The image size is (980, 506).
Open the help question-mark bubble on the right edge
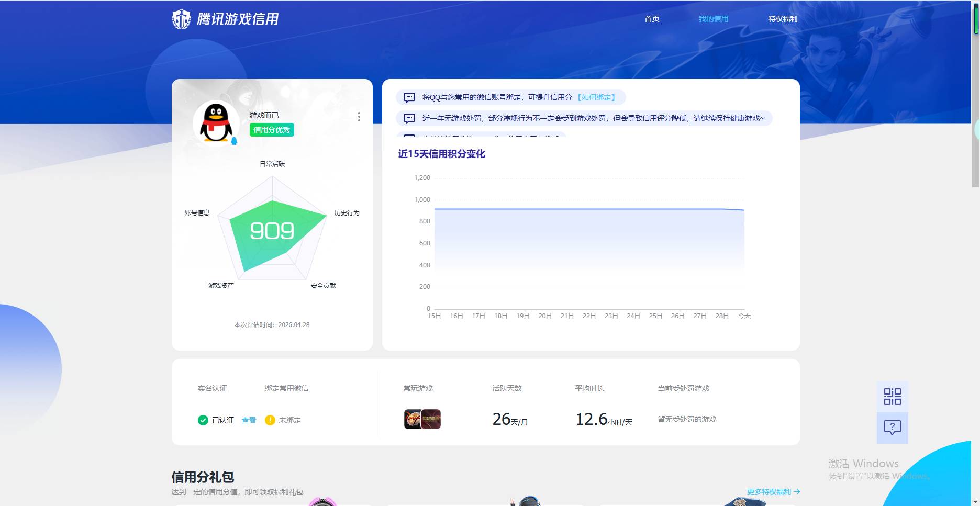893,428
